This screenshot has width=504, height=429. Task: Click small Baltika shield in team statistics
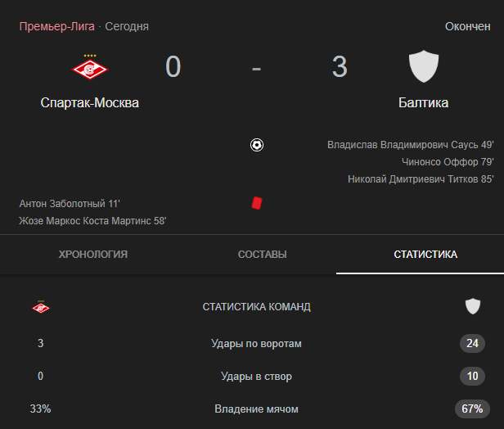(473, 306)
